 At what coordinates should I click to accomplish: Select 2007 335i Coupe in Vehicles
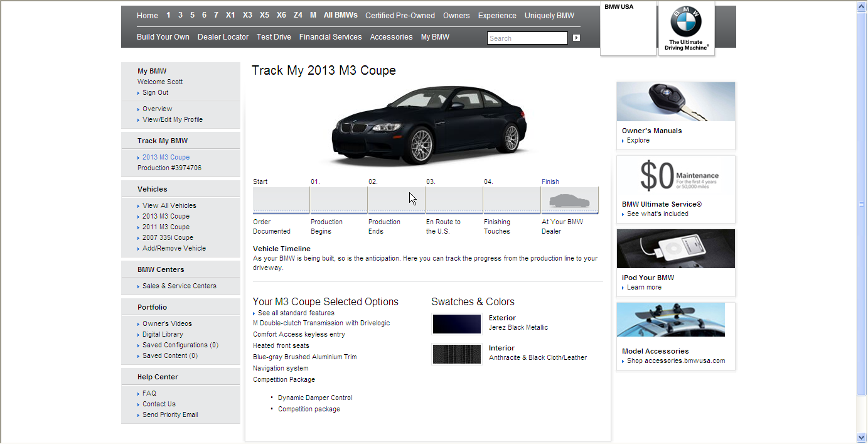pyautogui.click(x=168, y=237)
